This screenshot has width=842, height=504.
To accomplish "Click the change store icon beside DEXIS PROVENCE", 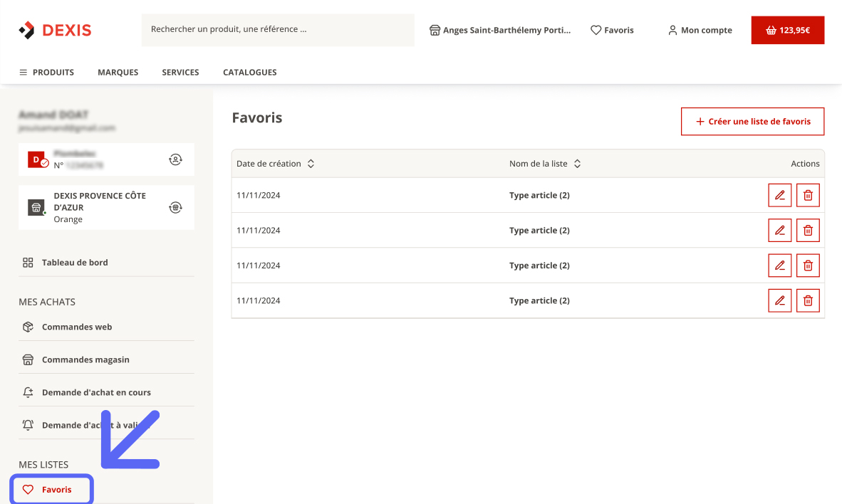I will pyautogui.click(x=176, y=207).
